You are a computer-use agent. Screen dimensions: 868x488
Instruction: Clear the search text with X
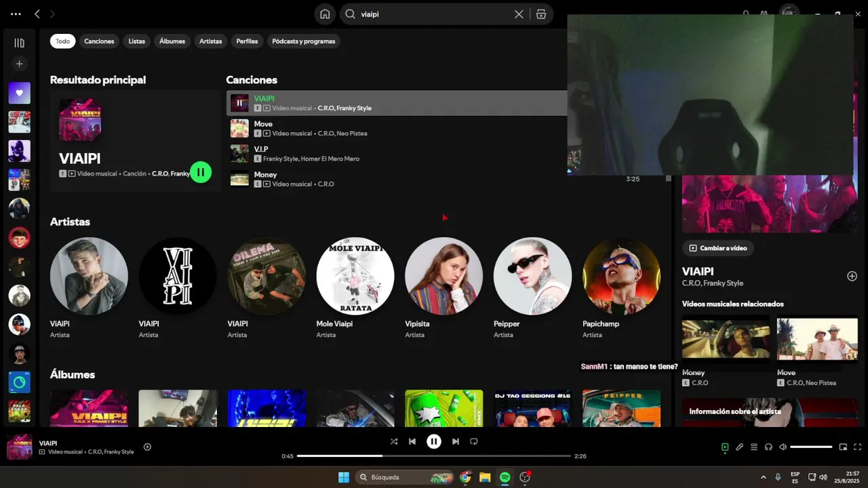(519, 14)
